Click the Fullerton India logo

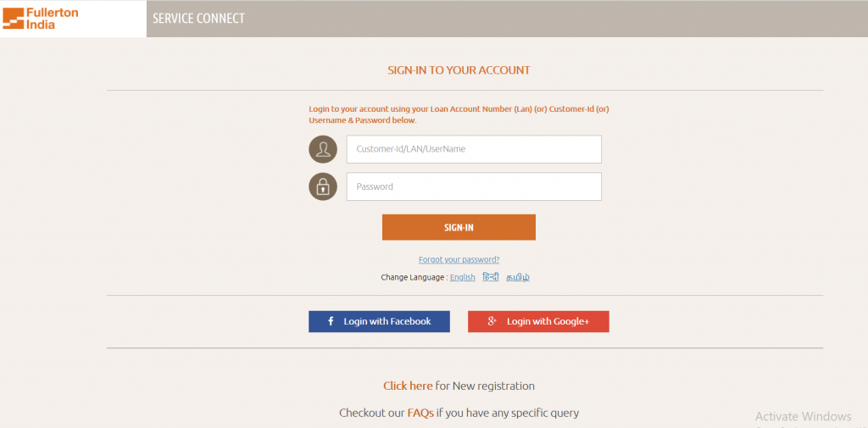tap(41, 19)
